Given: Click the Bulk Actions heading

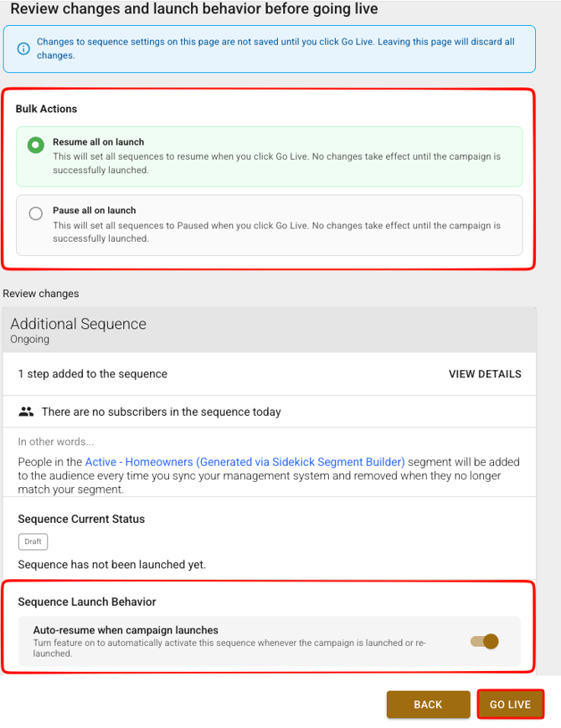Looking at the screenshot, I should point(46,109).
